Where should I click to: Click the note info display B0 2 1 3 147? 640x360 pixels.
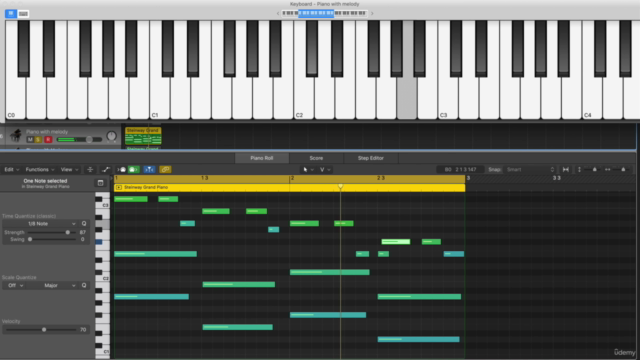(460, 169)
